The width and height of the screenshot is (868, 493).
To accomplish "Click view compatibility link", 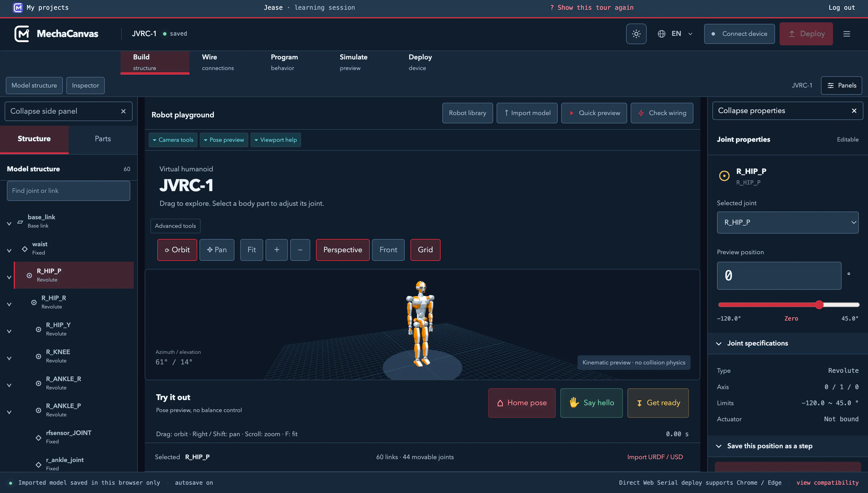I will point(827,482).
